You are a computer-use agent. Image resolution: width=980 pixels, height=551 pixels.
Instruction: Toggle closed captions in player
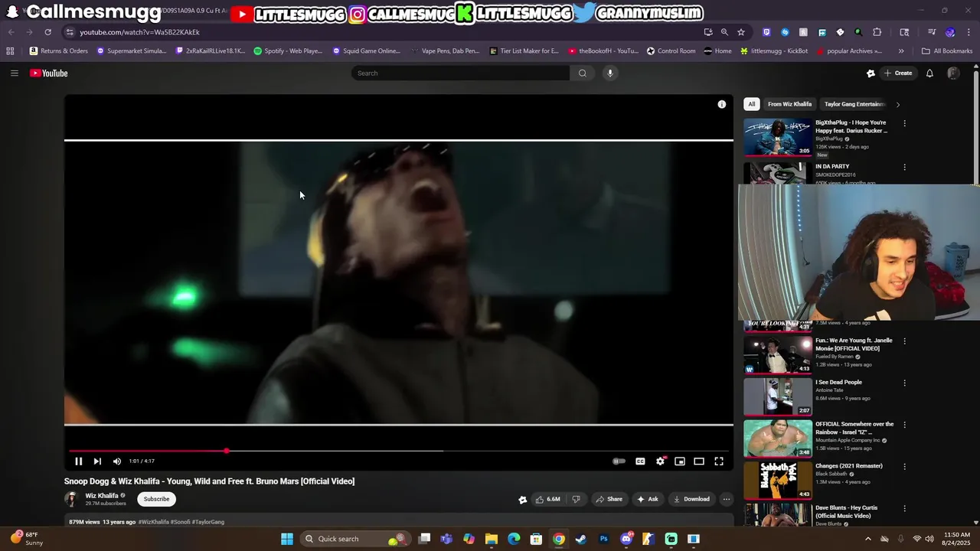(x=640, y=461)
